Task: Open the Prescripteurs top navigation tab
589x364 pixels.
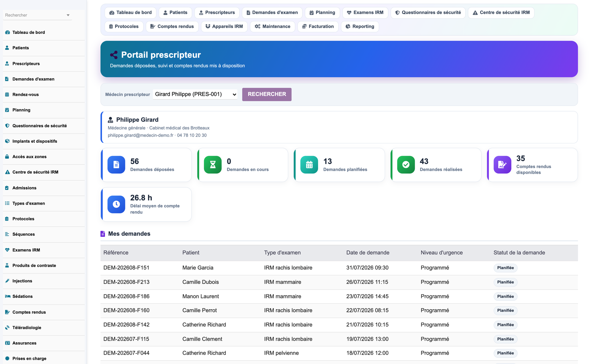Action: 217,12
